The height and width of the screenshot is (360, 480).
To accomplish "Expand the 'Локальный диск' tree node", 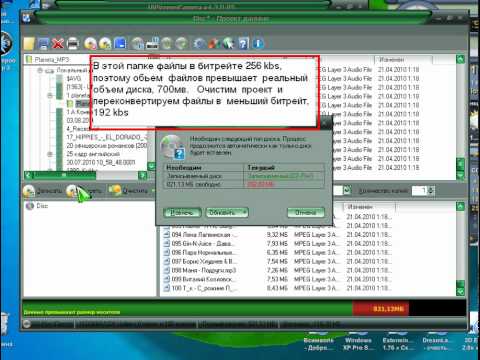I will [x=40, y=70].
